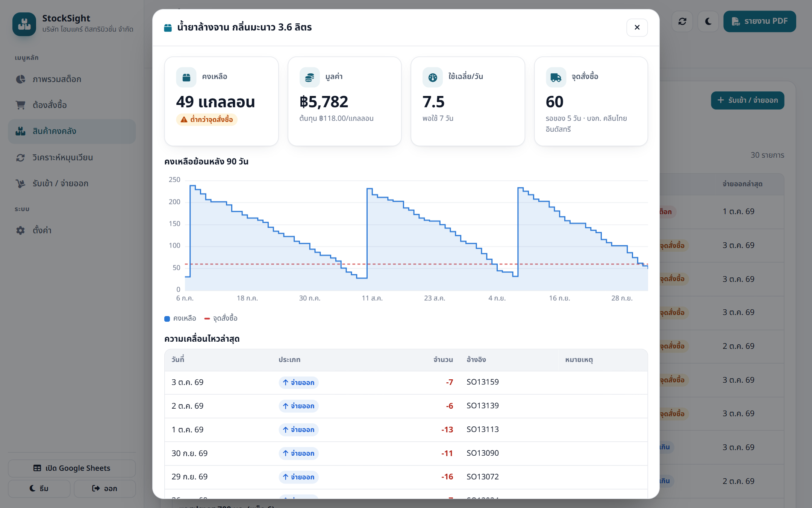Toggle ธีม theme button in sidebar
The height and width of the screenshot is (508, 812).
click(x=39, y=488)
